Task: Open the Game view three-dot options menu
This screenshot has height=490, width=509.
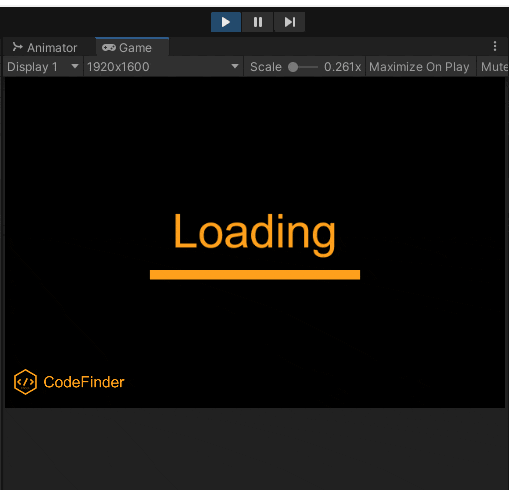Action: pyautogui.click(x=495, y=46)
